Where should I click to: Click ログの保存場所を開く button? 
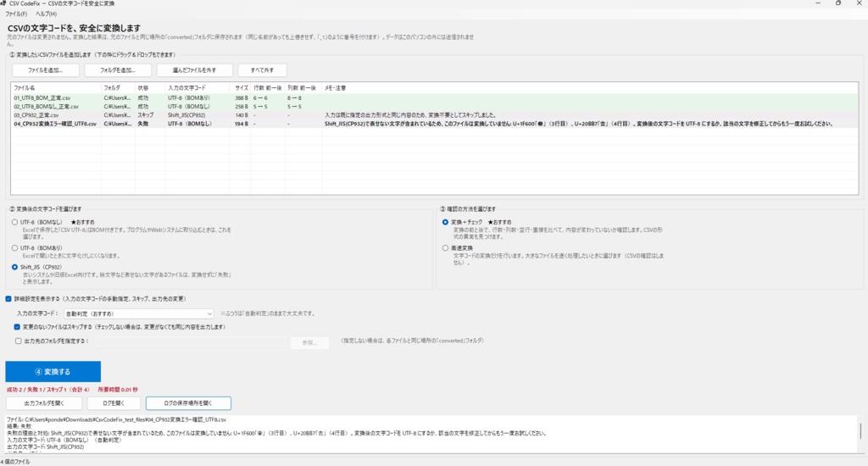(x=188, y=403)
